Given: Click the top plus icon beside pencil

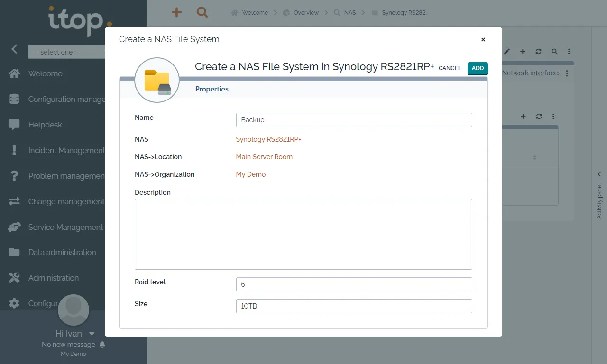Looking at the screenshot, I should [x=523, y=51].
